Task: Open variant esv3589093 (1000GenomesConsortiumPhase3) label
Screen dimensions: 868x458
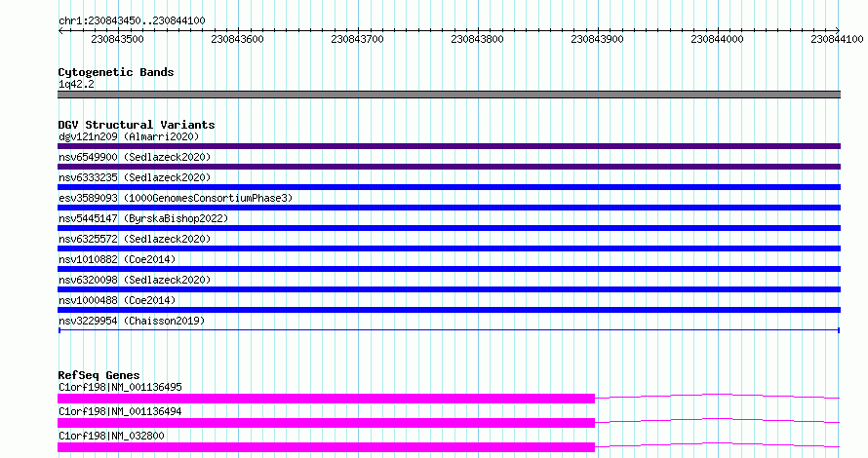Action: (176, 198)
